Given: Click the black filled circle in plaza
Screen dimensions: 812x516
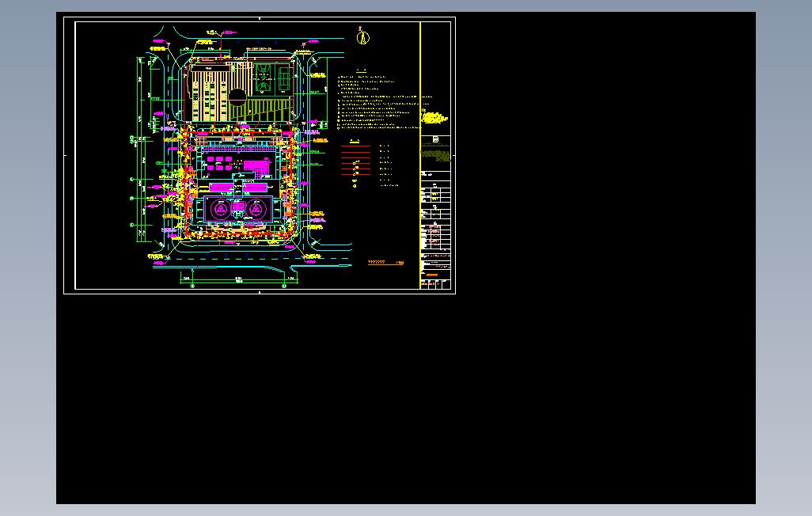Looking at the screenshot, I should click(237, 97).
